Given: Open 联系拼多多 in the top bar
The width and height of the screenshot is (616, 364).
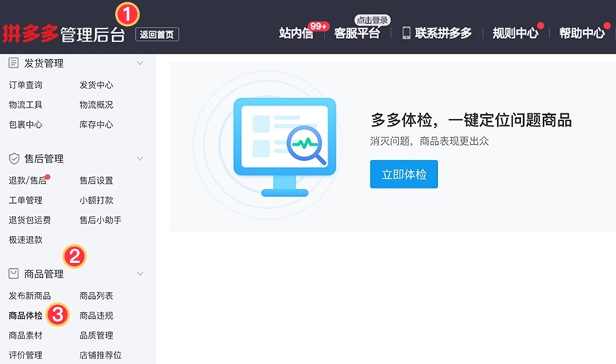Looking at the screenshot, I should [x=443, y=34].
